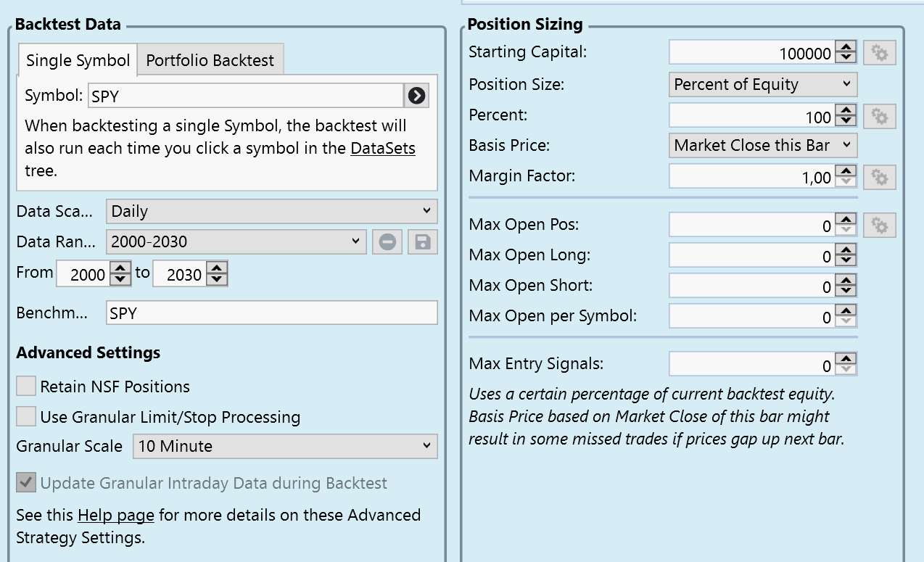924x562 pixels.
Task: Switch to the Portfolio Backtest tab
Action: tap(210, 60)
